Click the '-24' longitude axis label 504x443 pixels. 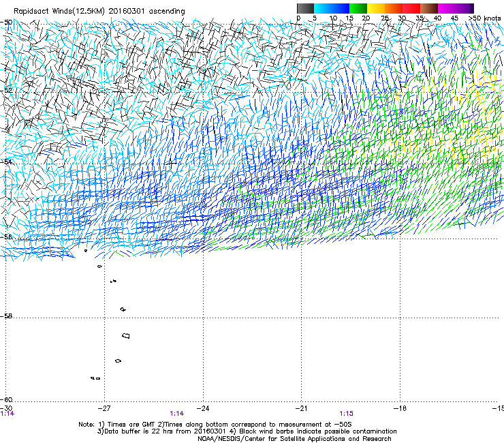pos(203,408)
